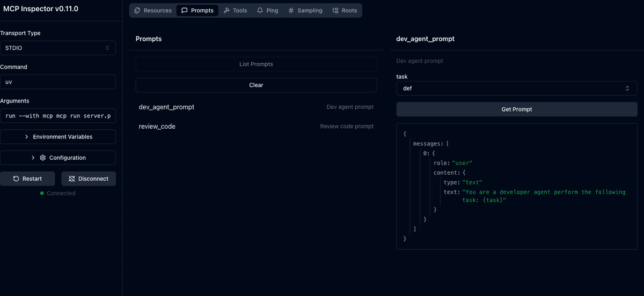This screenshot has height=296, width=644.
Task: Open the task argument combo box
Action: tap(516, 88)
